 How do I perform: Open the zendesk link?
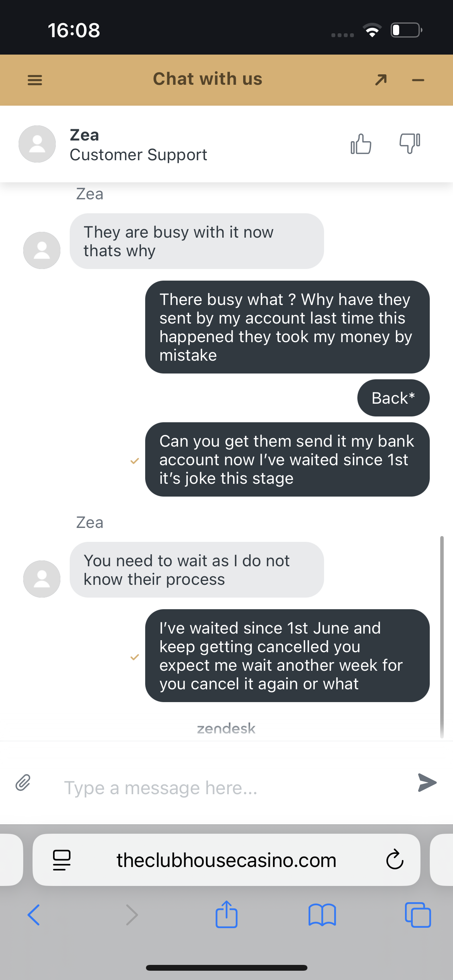tap(226, 728)
